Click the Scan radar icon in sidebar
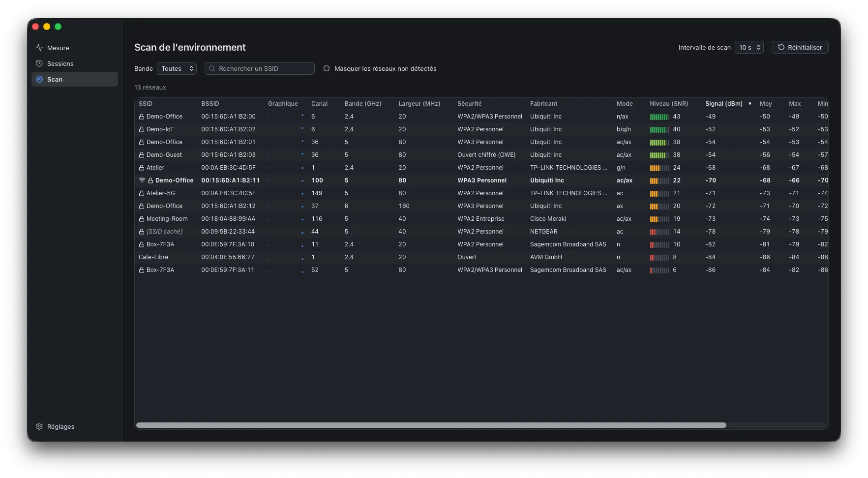 pos(39,79)
